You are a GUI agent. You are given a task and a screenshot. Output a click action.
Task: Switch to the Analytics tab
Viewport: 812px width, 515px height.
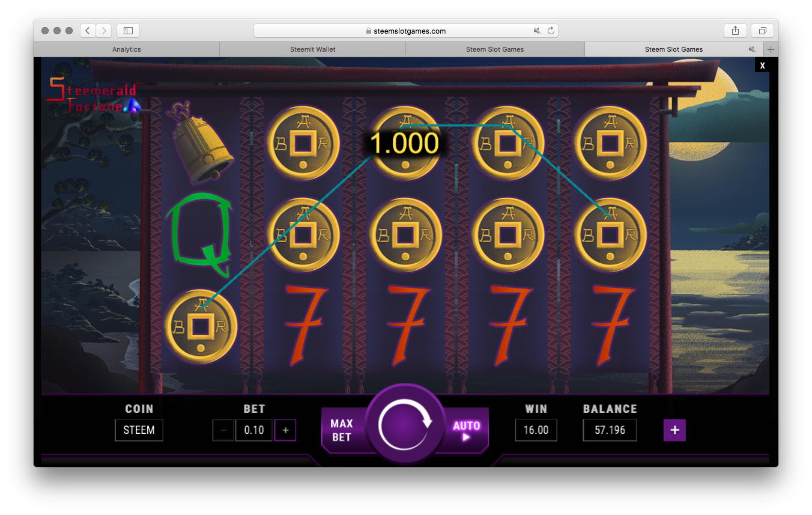[x=127, y=49]
